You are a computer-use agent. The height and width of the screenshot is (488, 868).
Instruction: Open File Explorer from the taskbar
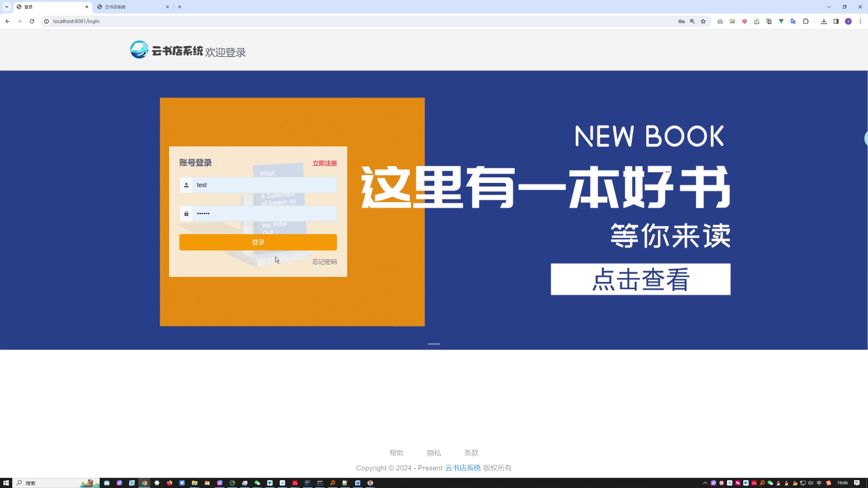point(195,483)
